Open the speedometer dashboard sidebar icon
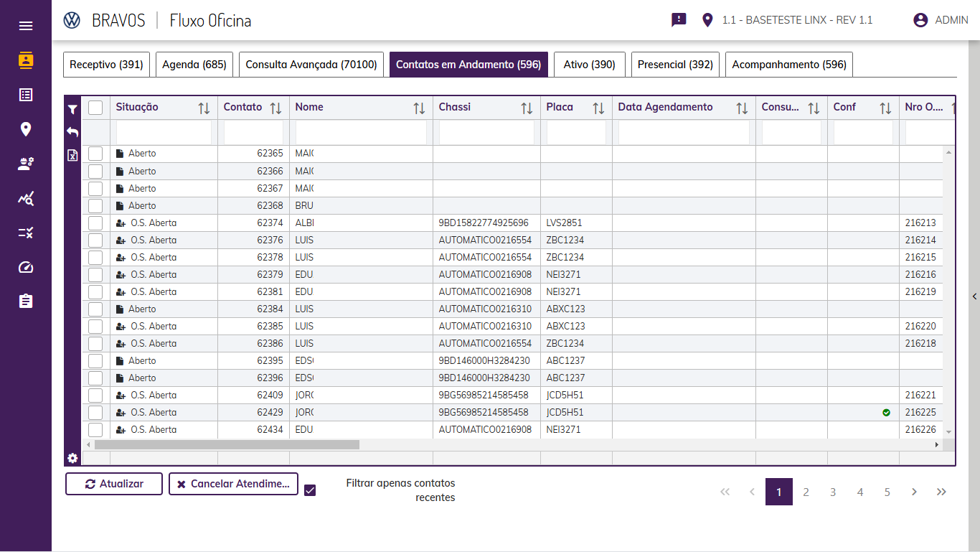Image resolution: width=980 pixels, height=552 pixels. click(26, 267)
